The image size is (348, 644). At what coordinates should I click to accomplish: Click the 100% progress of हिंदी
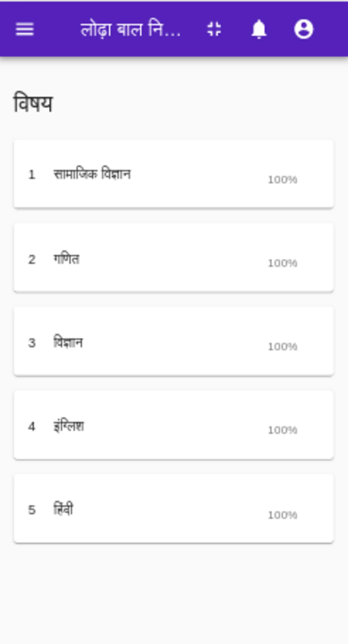283,515
